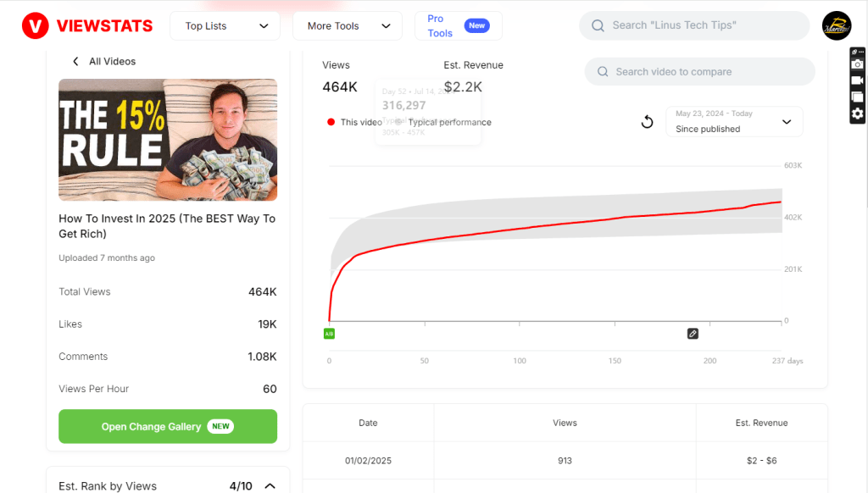Click the edit pencil marker on chart
Screen dimensions: 868x493
pyautogui.click(x=693, y=334)
